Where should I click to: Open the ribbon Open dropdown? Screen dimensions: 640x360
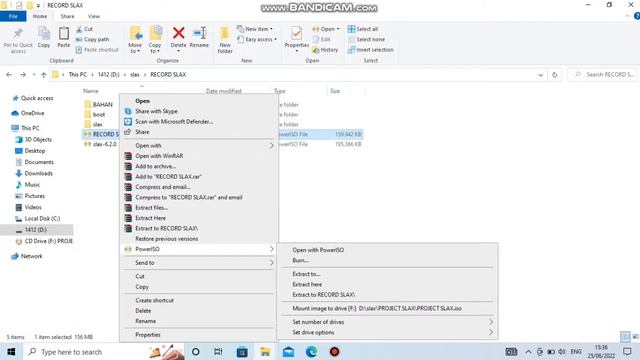click(326, 29)
